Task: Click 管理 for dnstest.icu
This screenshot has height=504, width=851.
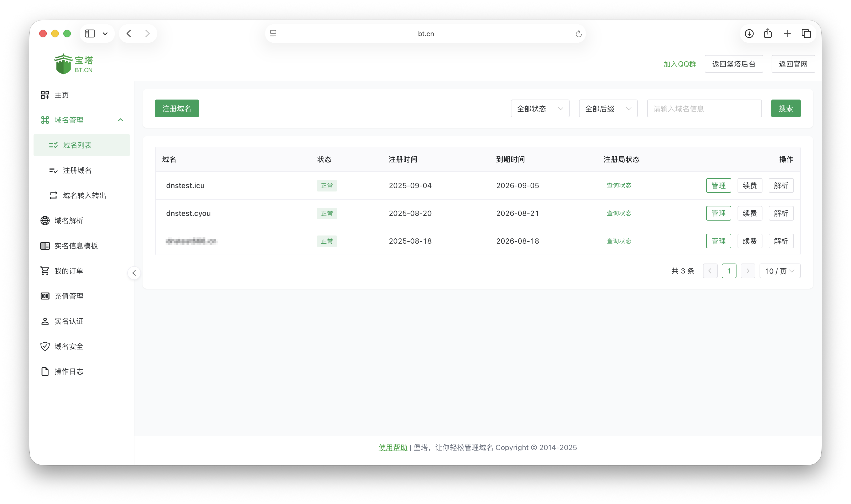Action: point(718,186)
